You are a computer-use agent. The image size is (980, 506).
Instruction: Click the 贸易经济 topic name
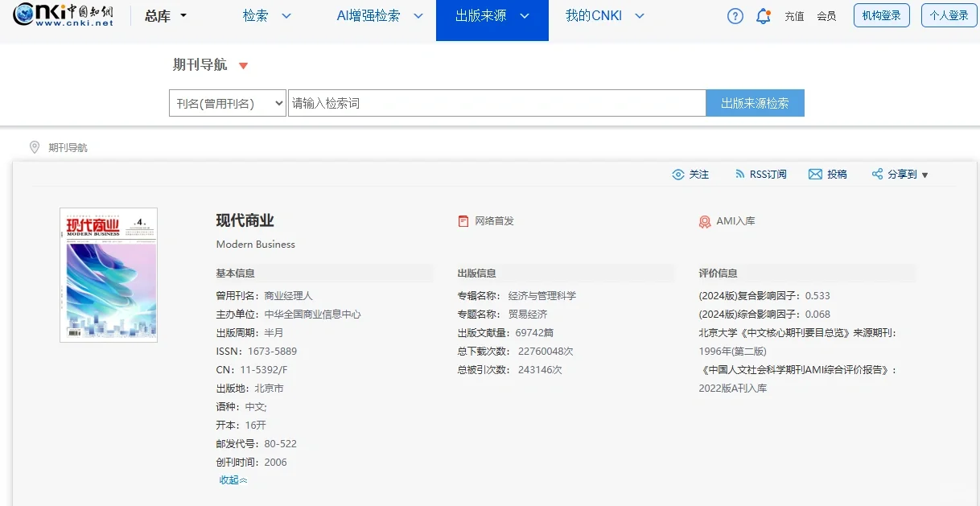pos(528,315)
